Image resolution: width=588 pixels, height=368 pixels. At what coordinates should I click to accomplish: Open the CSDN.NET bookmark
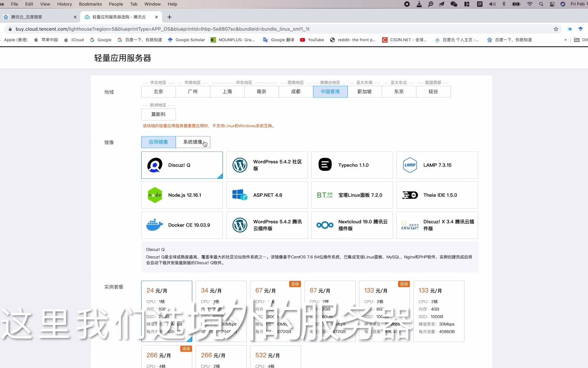pyautogui.click(x=405, y=40)
